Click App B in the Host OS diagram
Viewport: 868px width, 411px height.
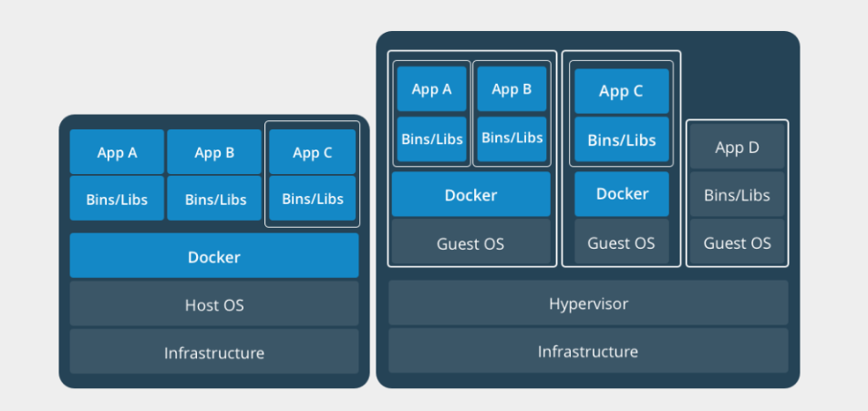point(214,151)
